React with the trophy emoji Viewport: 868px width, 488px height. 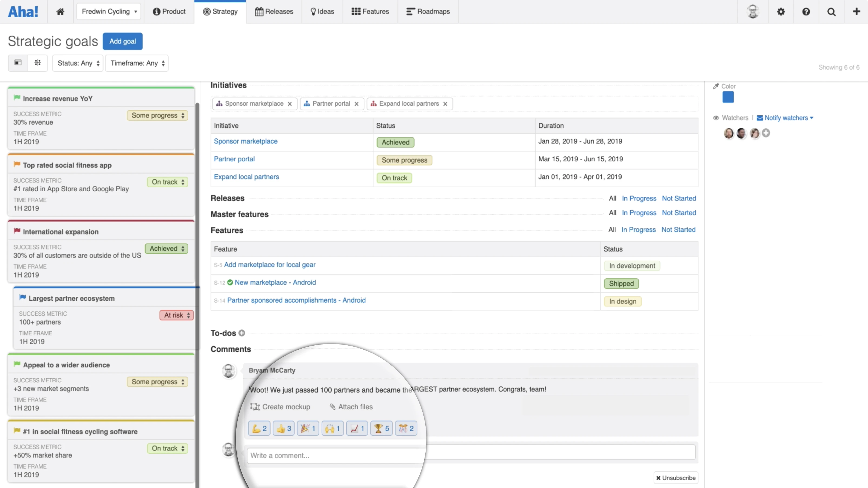pyautogui.click(x=382, y=428)
